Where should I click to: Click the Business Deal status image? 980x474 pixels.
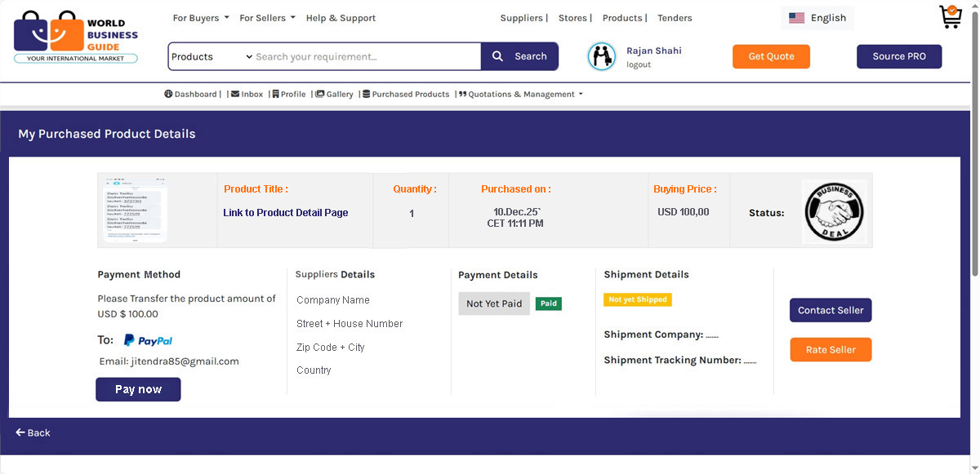834,211
